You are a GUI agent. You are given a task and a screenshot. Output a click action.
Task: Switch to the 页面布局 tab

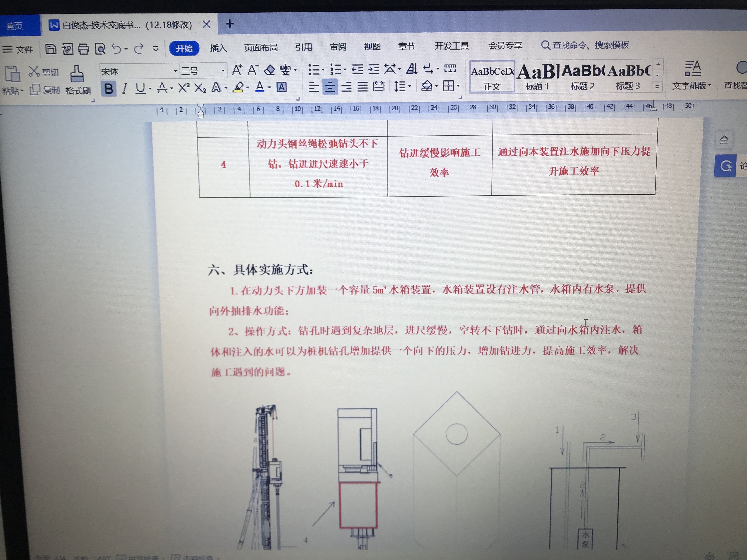[x=261, y=48]
